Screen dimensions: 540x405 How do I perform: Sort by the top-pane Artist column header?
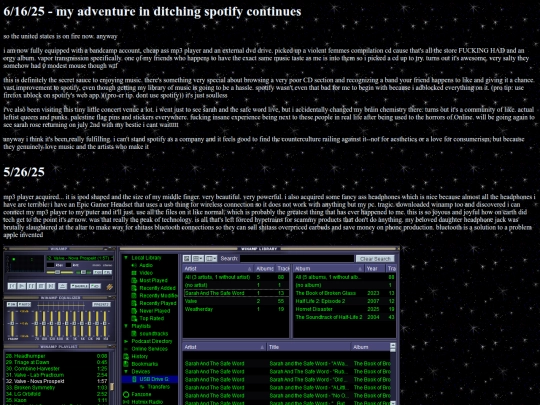218,269
